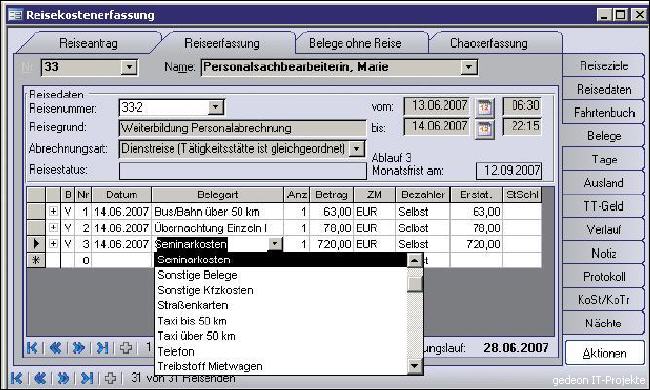Viewport: 650px width, 390px height.
Task: Open the Nr 33 dropdown
Action: tap(129, 67)
